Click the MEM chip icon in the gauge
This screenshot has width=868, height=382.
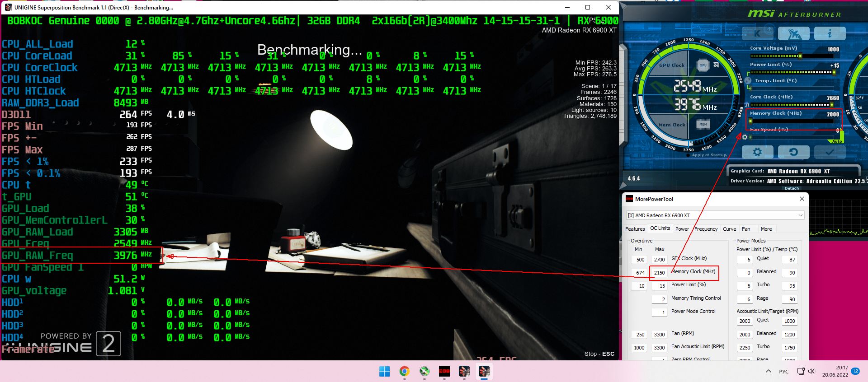(703, 124)
